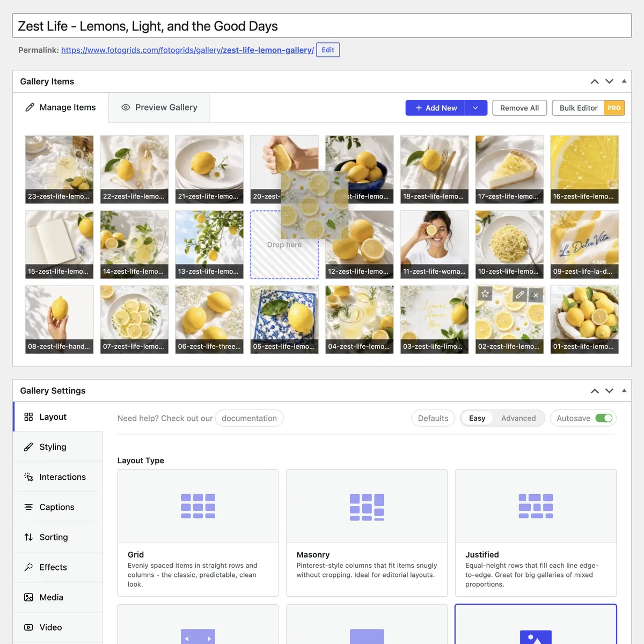Viewport: 644px width, 644px height.
Task: Switch to Easy settings mode
Action: tap(477, 418)
